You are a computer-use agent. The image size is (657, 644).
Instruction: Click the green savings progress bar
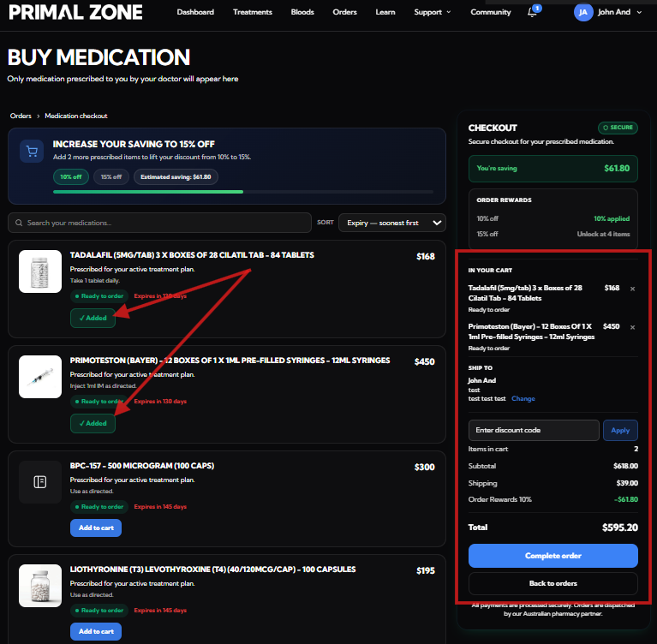148,192
